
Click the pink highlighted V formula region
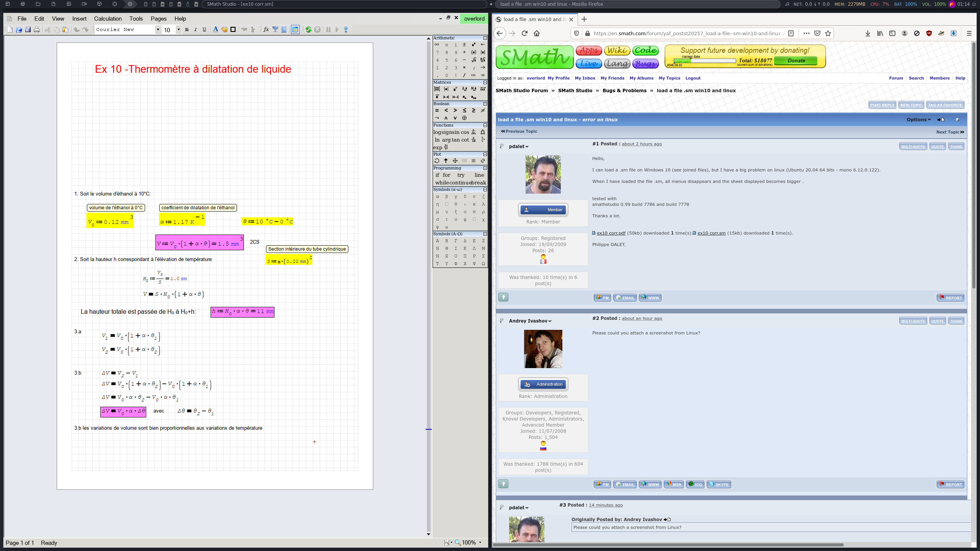(199, 243)
